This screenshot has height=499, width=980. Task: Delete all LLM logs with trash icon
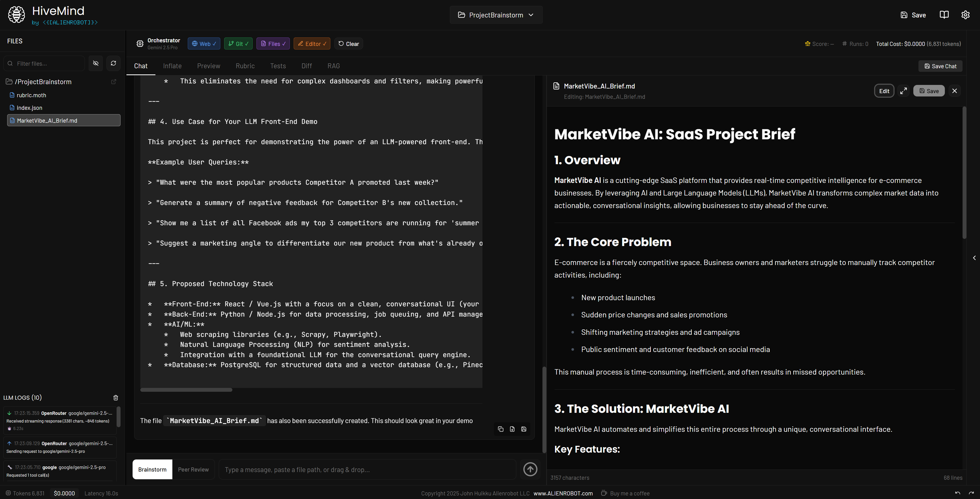pos(116,397)
